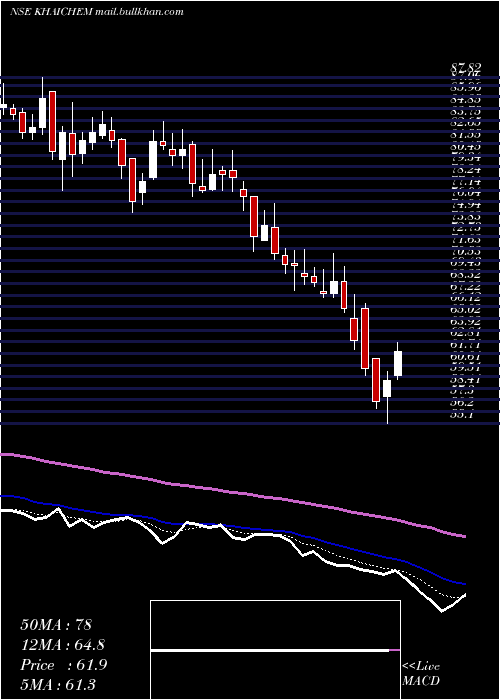500x700 pixels.
Task: Click the 78.24 price axis label
Action: [x=466, y=170]
